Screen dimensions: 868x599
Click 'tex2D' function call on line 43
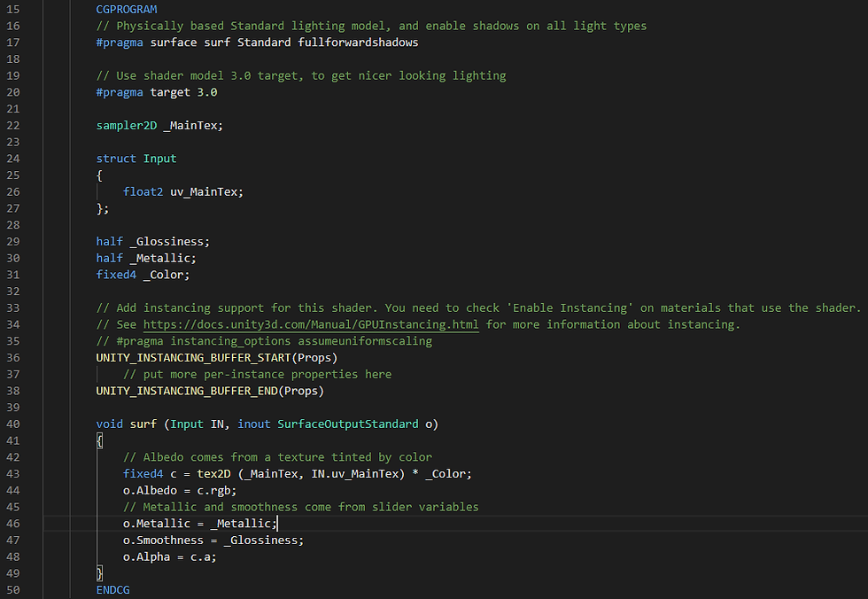(213, 474)
